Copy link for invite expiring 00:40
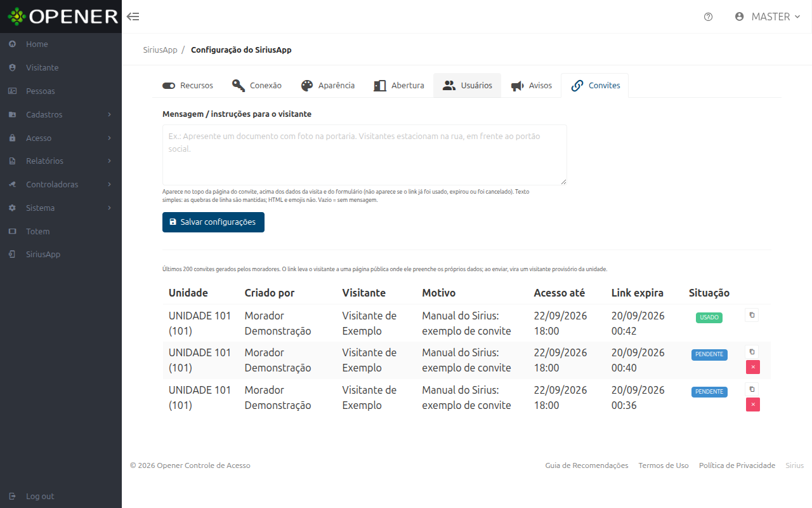Screen dimensions: 812x508 pyautogui.click(x=752, y=351)
